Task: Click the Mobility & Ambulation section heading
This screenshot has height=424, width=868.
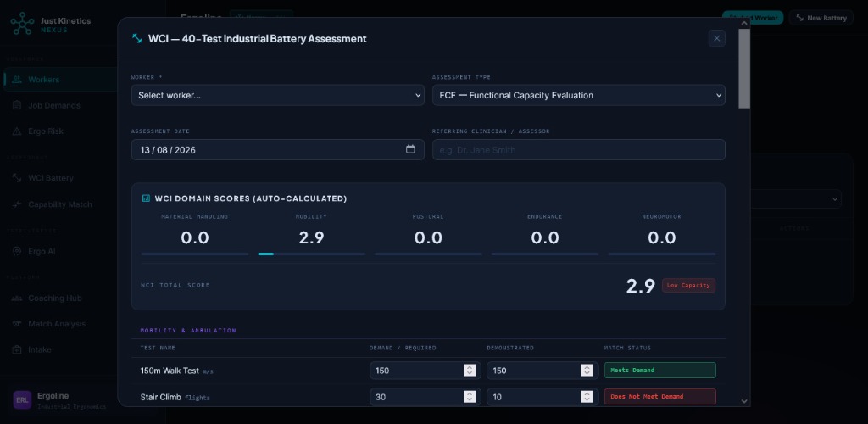Action: 188,331
